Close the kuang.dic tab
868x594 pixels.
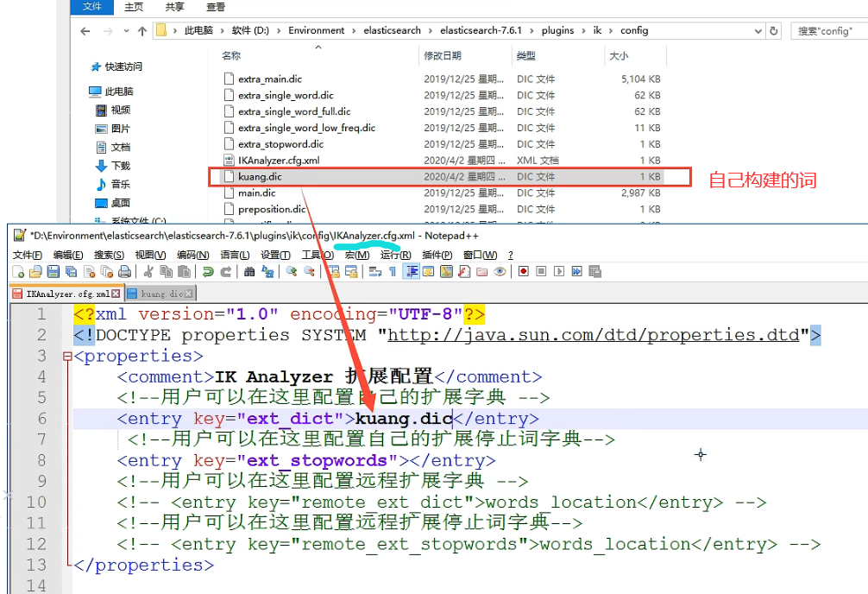189,294
